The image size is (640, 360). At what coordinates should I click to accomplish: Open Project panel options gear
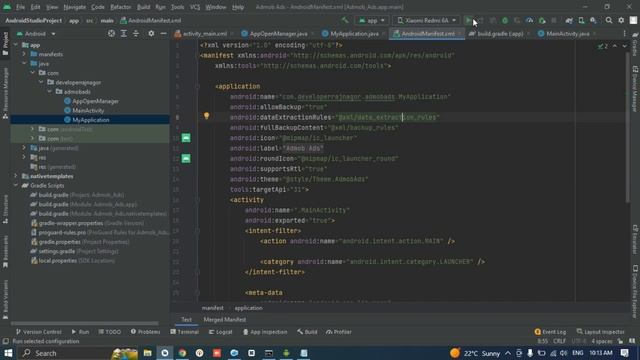point(151,33)
